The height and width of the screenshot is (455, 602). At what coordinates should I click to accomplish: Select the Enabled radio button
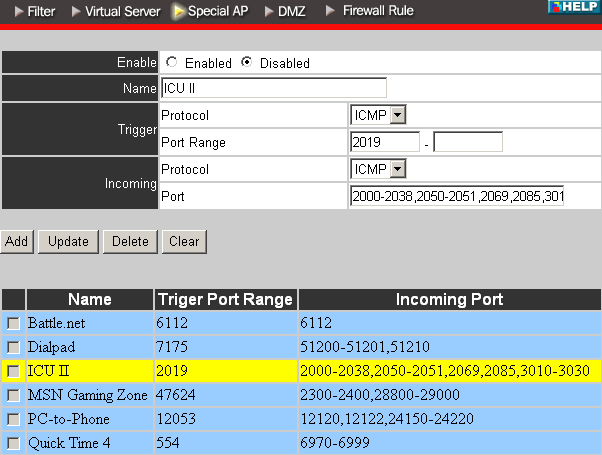[x=172, y=62]
